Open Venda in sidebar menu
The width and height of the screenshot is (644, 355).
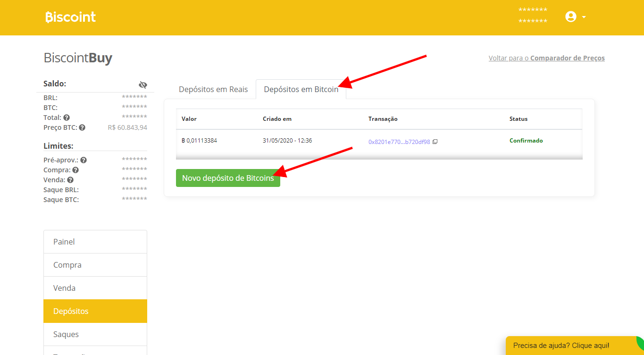95,288
